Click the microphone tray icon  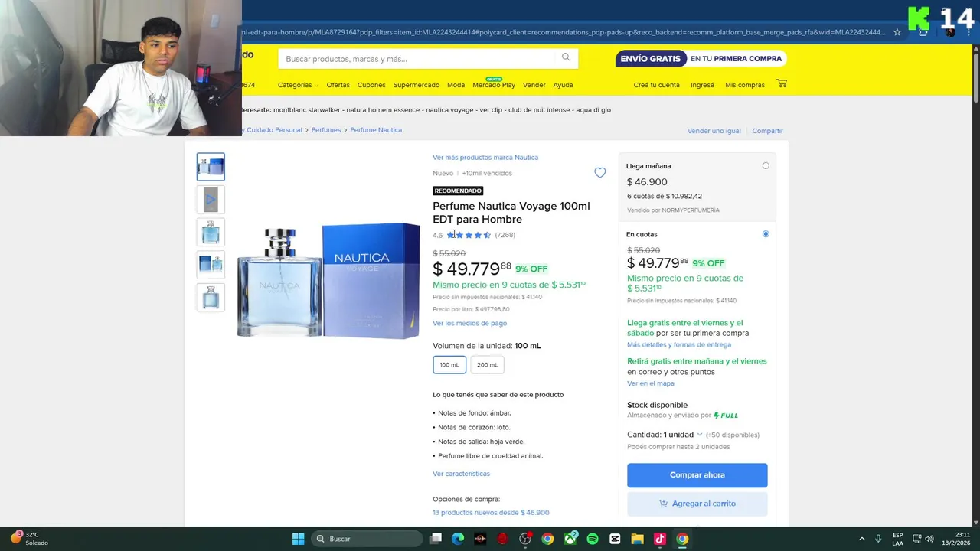(x=878, y=539)
